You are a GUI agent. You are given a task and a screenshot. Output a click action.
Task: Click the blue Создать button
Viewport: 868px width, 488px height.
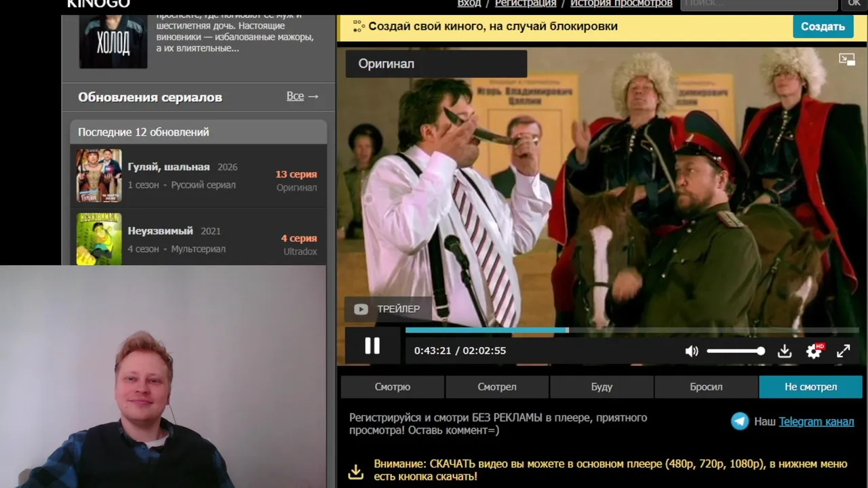(x=823, y=26)
